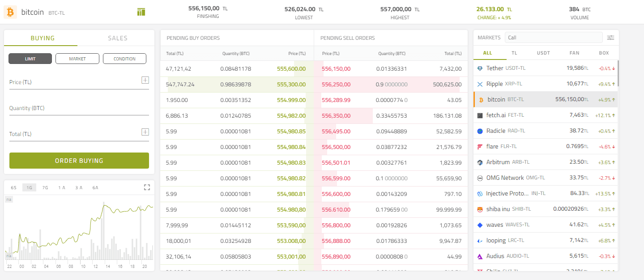Open the Ripple XRP-TL market
644x280 pixels.
[546, 84]
